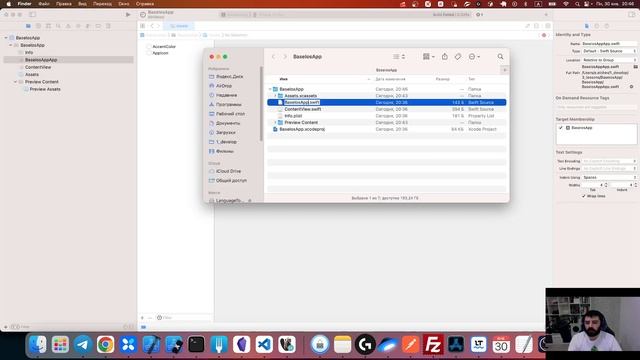Screen dimensions: 640x360
Task: Open Google Chrome from the Dock
Action: pos(105,344)
